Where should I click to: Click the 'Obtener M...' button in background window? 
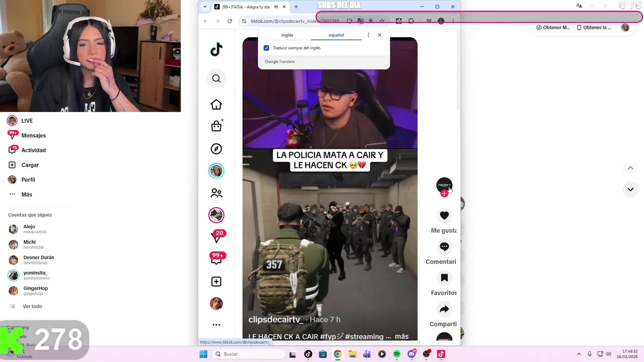pyautogui.click(x=553, y=28)
